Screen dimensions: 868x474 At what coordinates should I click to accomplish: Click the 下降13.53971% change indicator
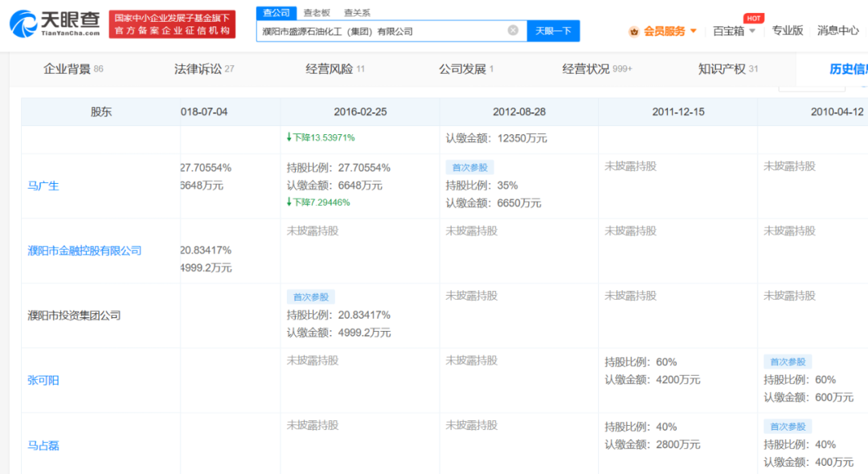click(x=321, y=137)
